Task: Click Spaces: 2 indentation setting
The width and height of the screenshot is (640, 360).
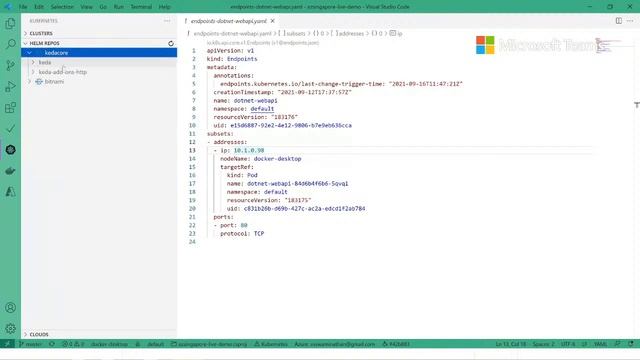Action: click(x=543, y=344)
